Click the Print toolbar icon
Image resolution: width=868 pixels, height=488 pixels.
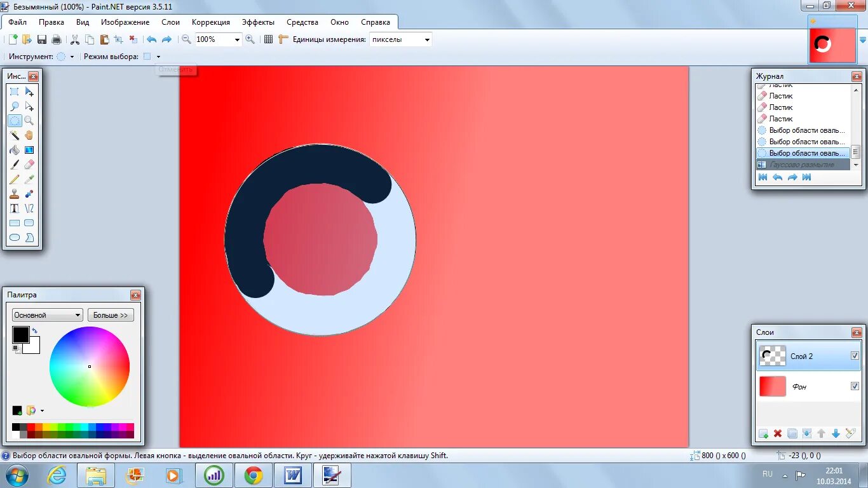[x=57, y=39]
